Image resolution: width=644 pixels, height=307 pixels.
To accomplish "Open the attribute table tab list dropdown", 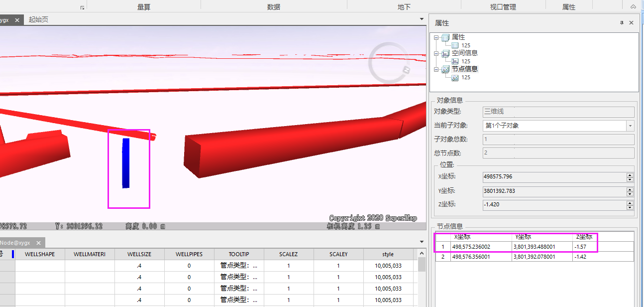I will click(422, 242).
